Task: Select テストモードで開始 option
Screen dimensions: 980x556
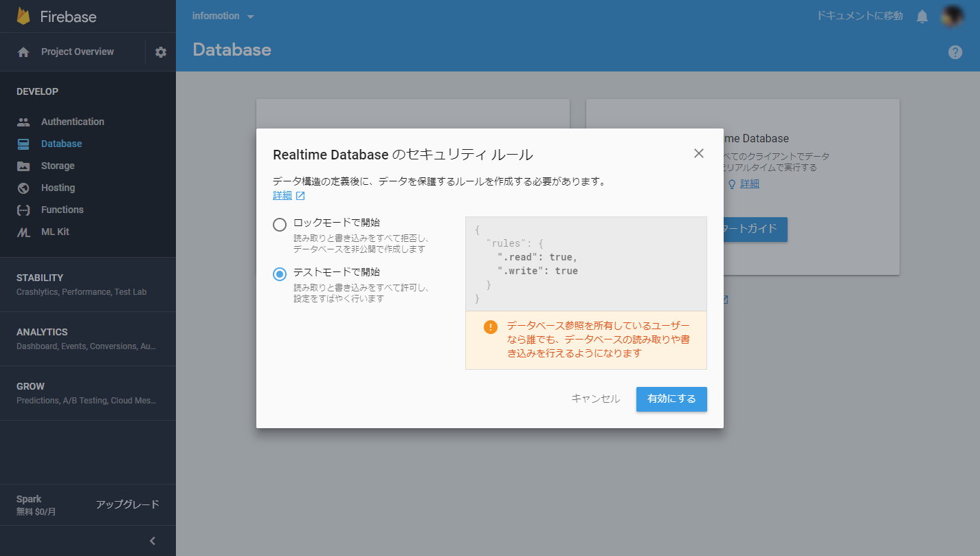Action: [x=280, y=274]
